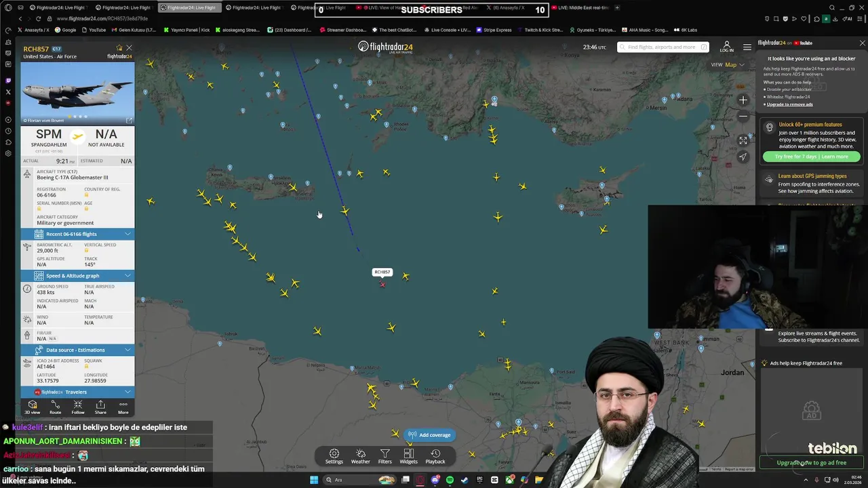Viewport: 868px width, 488px height.
Task: Click the LOG IN user icon
Action: (726, 46)
